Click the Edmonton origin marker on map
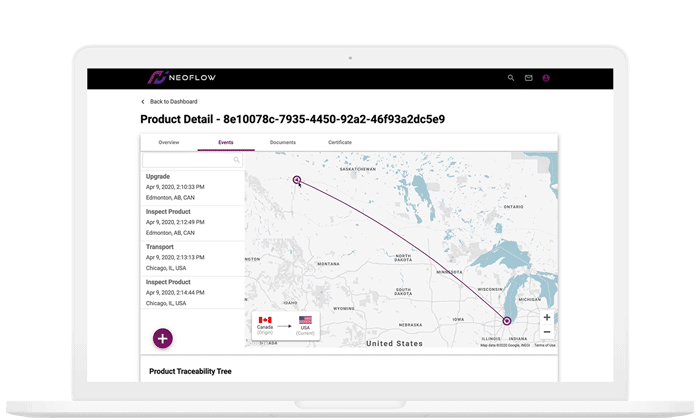 [297, 180]
